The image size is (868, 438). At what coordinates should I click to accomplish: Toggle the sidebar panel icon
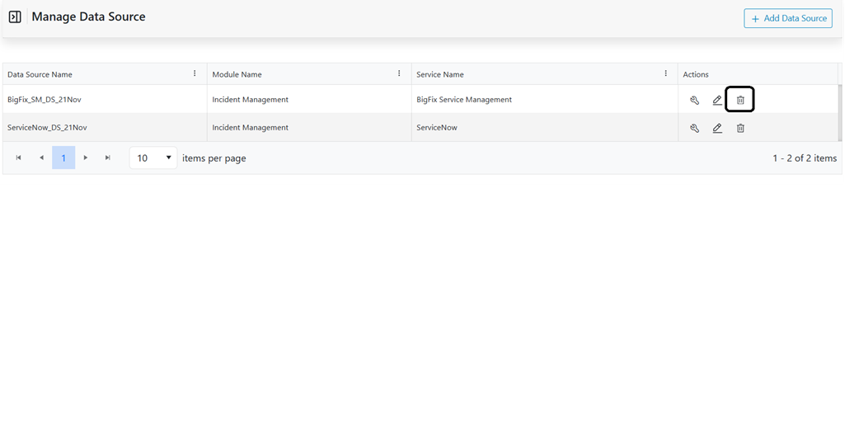click(x=15, y=16)
